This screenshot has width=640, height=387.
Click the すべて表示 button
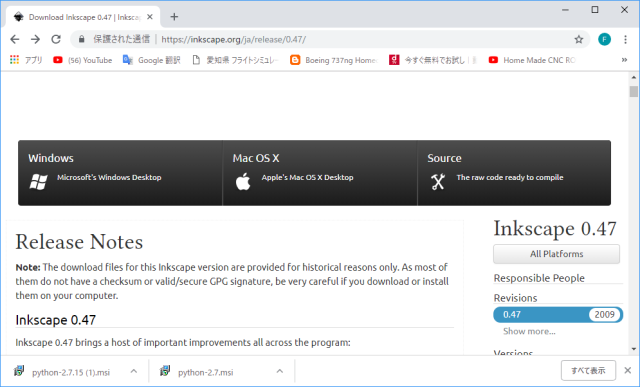[588, 371]
